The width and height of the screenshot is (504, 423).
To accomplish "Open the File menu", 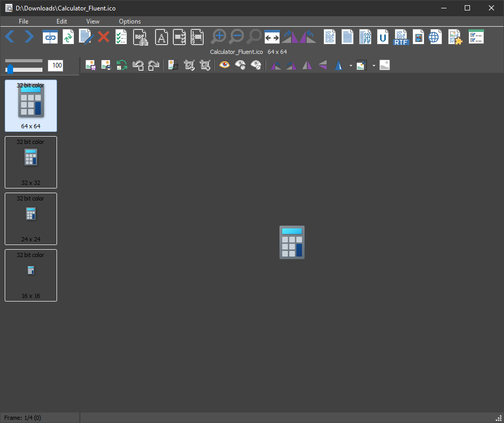I will [x=24, y=21].
